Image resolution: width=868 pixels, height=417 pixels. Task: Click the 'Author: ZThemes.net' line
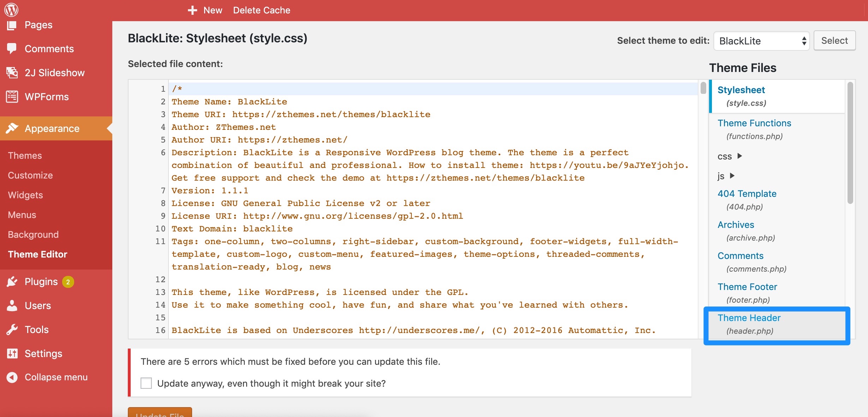pyautogui.click(x=224, y=127)
